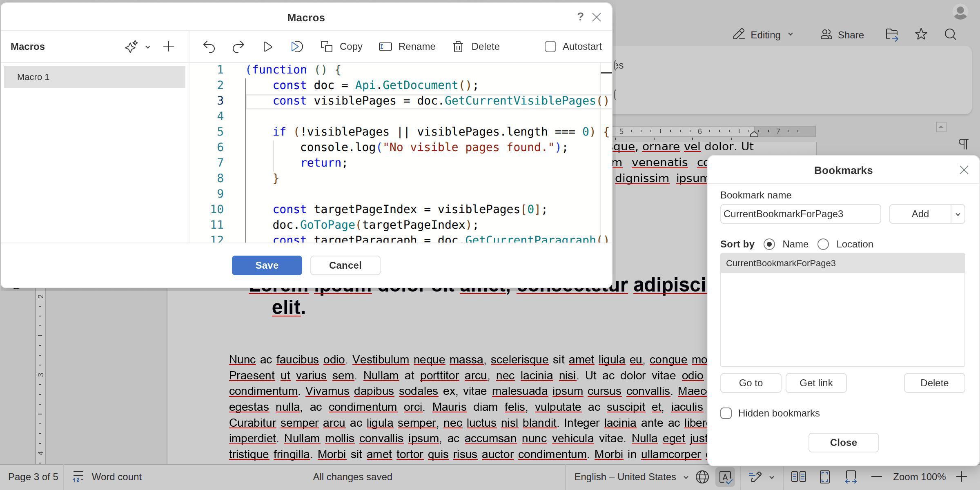Image resolution: width=980 pixels, height=490 pixels.
Task: Open the AI sparkle assistant in Macros panel
Action: [x=131, y=47]
